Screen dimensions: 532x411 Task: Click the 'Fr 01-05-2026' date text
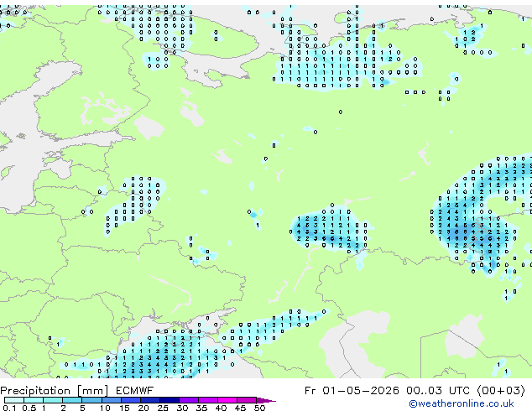pos(352,391)
